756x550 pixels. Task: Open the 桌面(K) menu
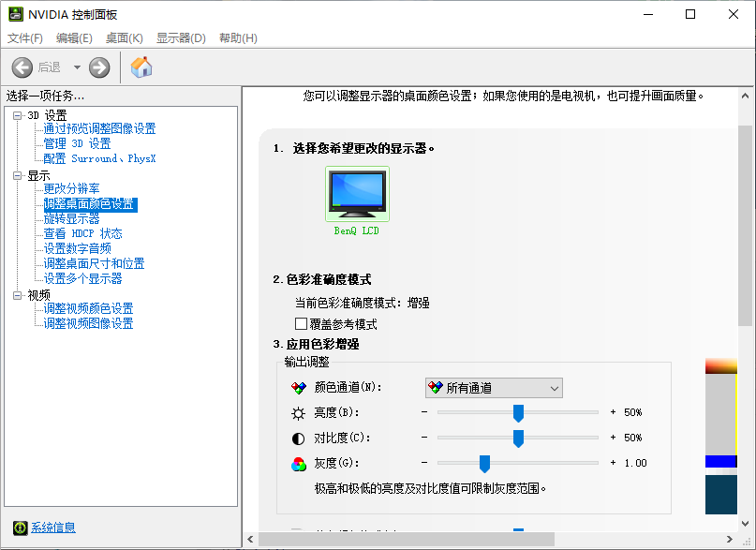125,38
